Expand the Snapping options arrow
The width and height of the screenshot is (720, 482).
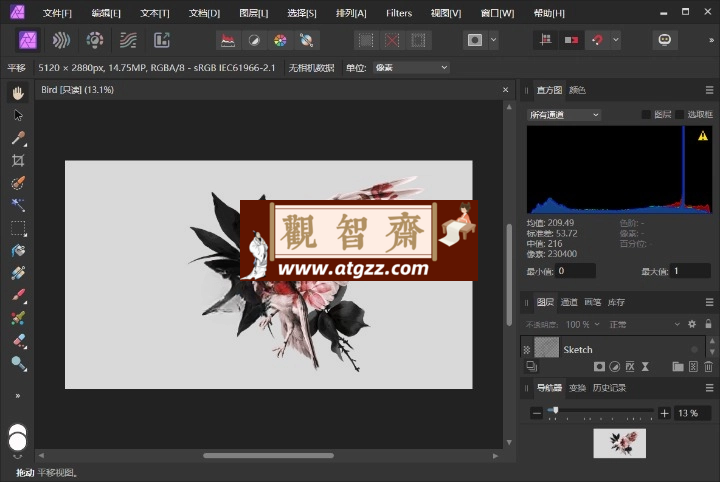click(x=616, y=40)
